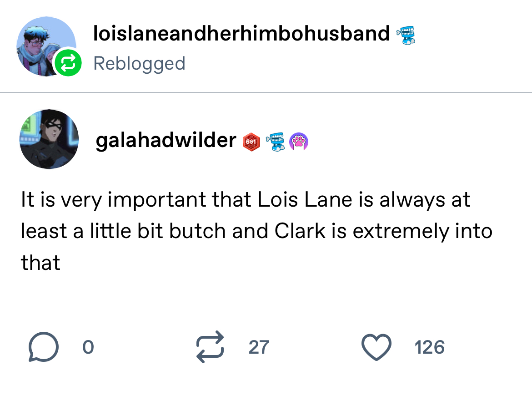The width and height of the screenshot is (532, 396).
Task: Reblog the post using the arrows icon
Action: point(210,347)
